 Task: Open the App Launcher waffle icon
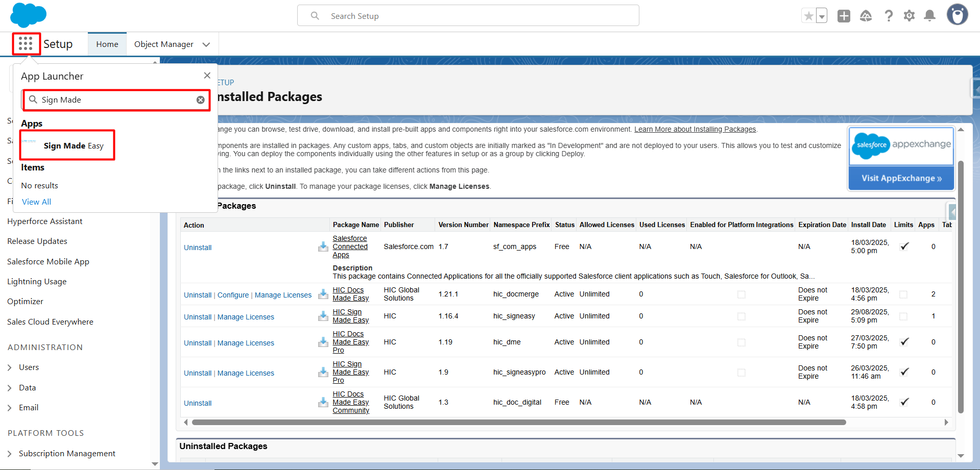point(26,44)
